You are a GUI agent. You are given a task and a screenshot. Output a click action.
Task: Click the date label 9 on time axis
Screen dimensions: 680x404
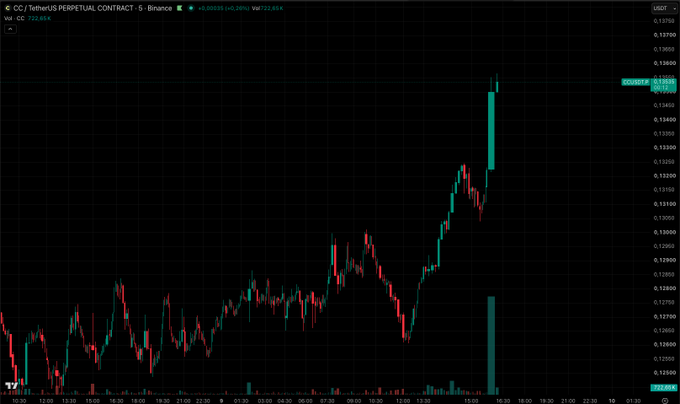tap(221, 401)
